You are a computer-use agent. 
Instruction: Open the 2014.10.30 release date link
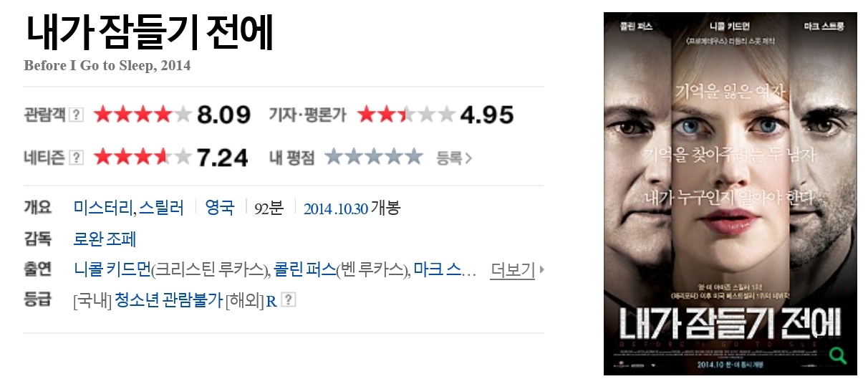[x=336, y=208]
